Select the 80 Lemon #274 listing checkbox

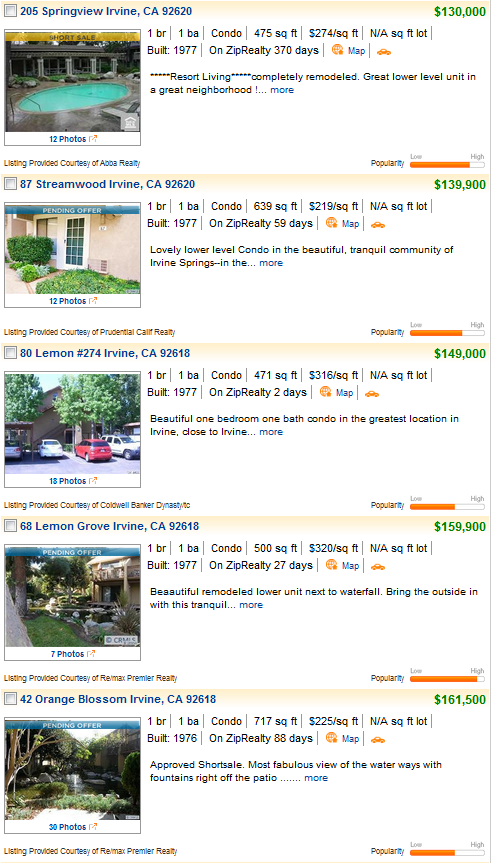pyautogui.click(x=10, y=353)
